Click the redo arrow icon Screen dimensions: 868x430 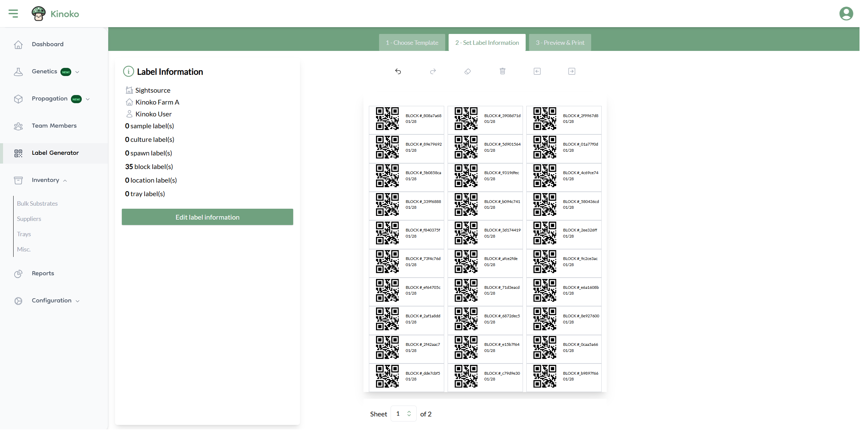click(x=433, y=71)
